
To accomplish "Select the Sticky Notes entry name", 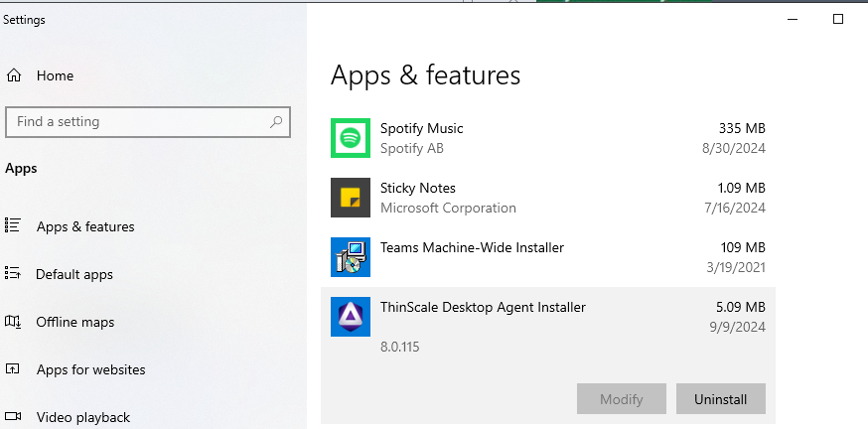I will 418,189.
